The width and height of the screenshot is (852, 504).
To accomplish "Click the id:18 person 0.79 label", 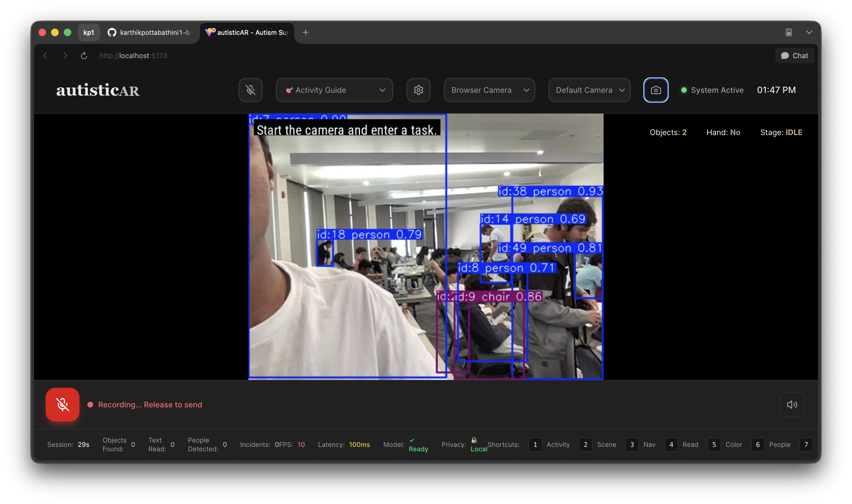I will 369,234.
